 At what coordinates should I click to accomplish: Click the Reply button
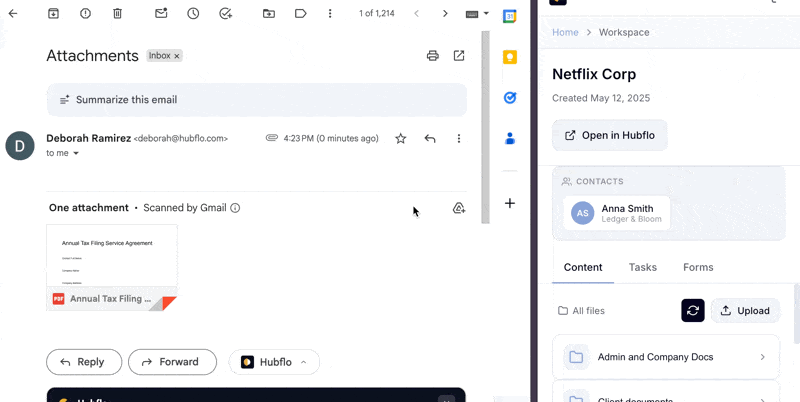click(84, 362)
